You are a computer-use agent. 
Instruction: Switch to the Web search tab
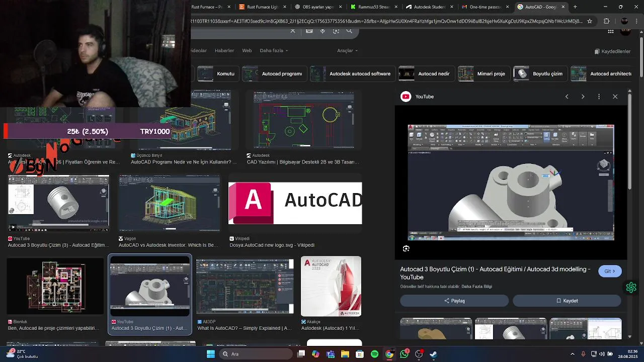[x=247, y=51]
